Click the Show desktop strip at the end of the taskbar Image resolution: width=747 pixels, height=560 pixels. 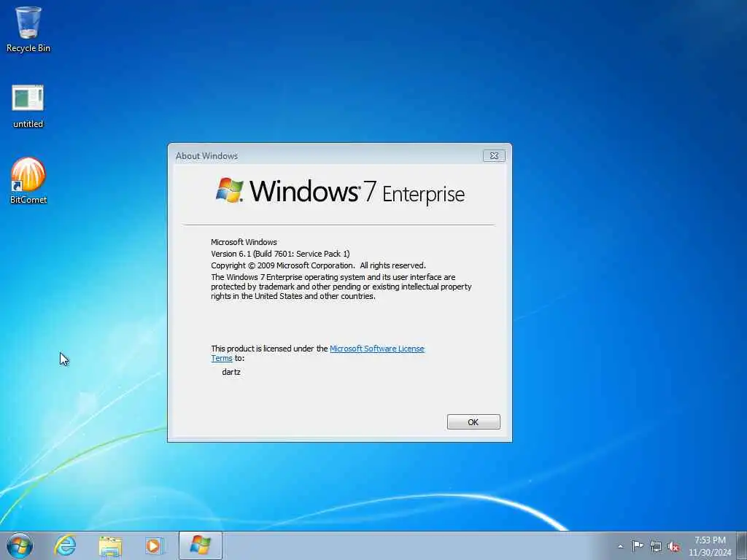click(742, 545)
